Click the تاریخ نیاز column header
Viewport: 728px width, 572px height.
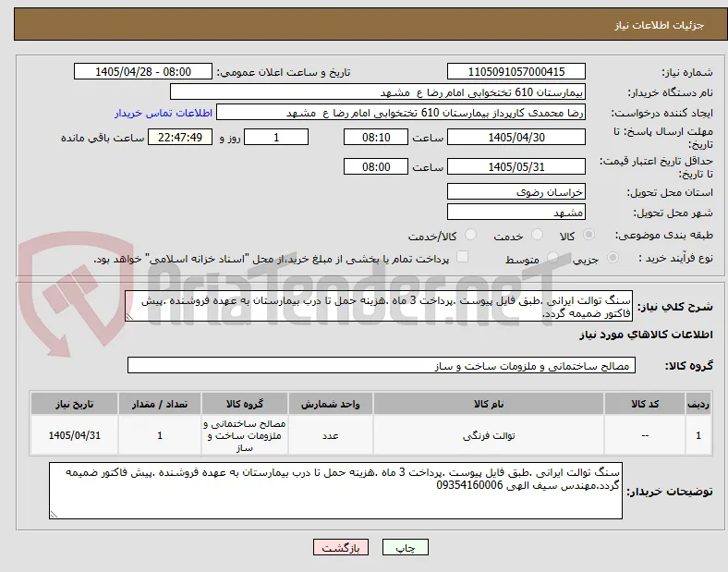click(74, 404)
